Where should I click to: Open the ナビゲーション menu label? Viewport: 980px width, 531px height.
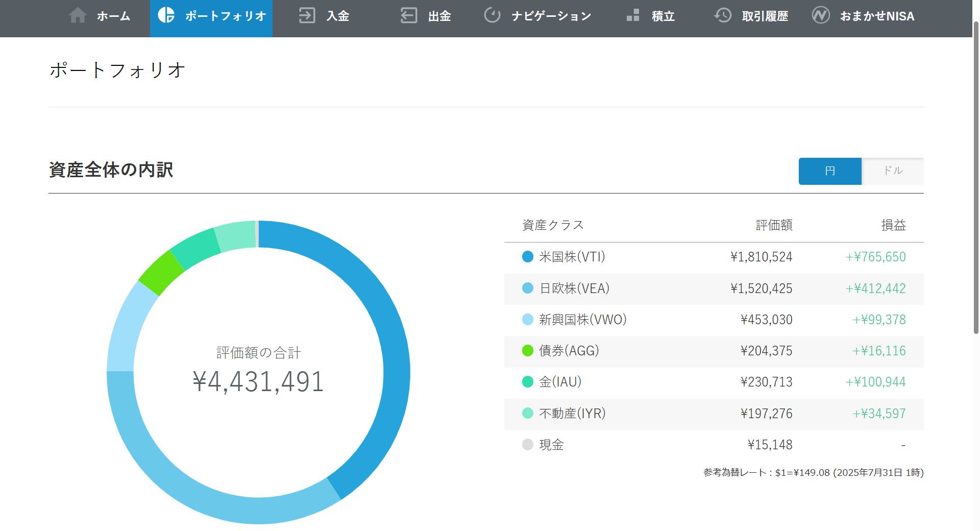click(x=551, y=16)
